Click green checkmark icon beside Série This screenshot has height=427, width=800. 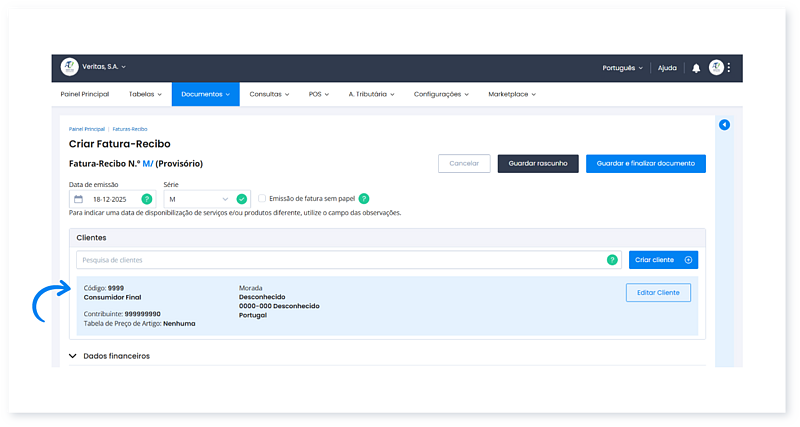(x=241, y=199)
